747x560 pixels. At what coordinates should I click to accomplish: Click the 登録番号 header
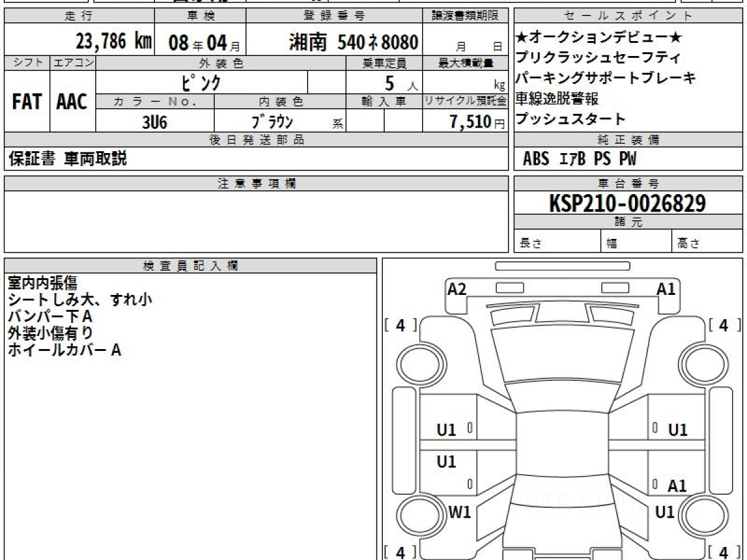tap(334, 16)
